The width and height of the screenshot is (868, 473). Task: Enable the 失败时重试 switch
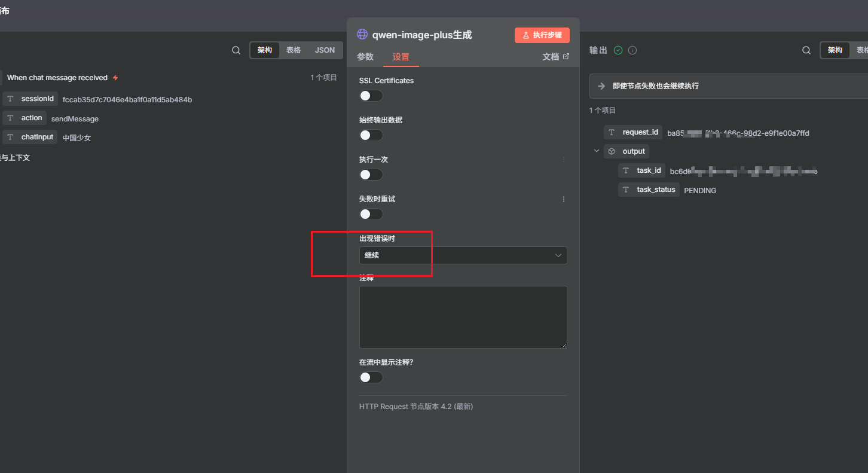click(x=371, y=214)
